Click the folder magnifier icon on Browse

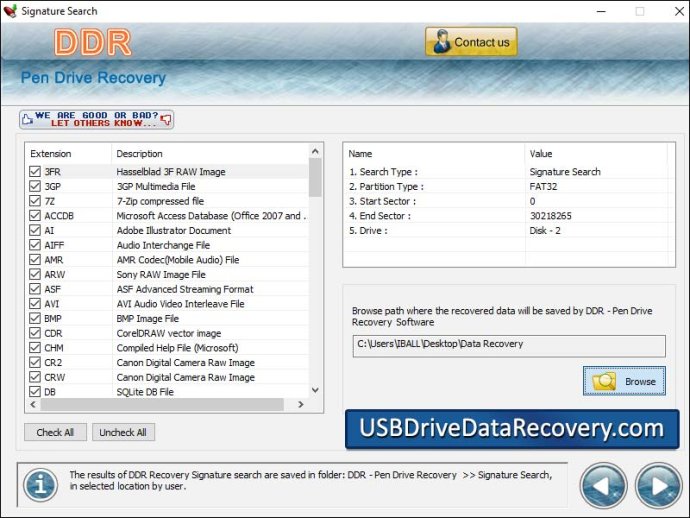(x=604, y=381)
